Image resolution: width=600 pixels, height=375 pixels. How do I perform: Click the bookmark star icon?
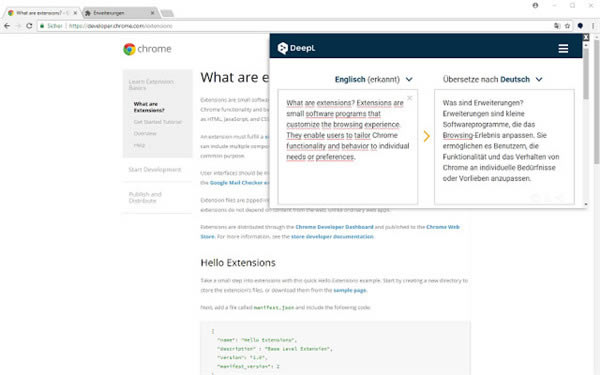(x=567, y=26)
